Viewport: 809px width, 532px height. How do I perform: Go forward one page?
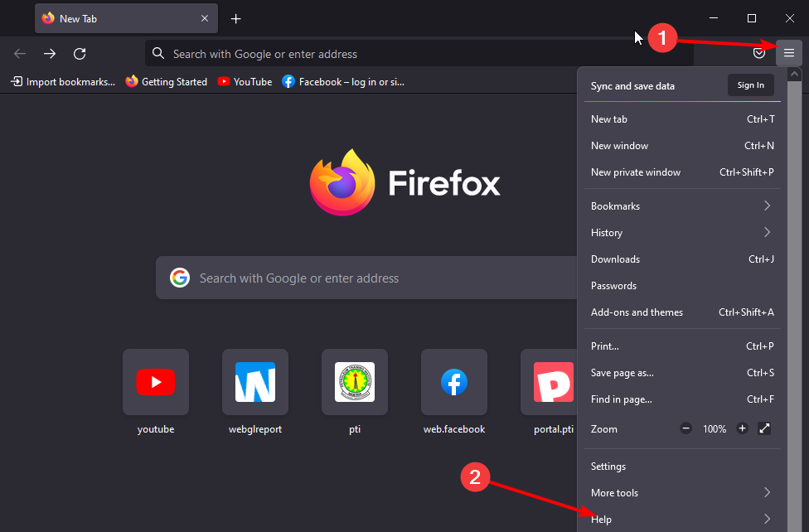tap(50, 54)
